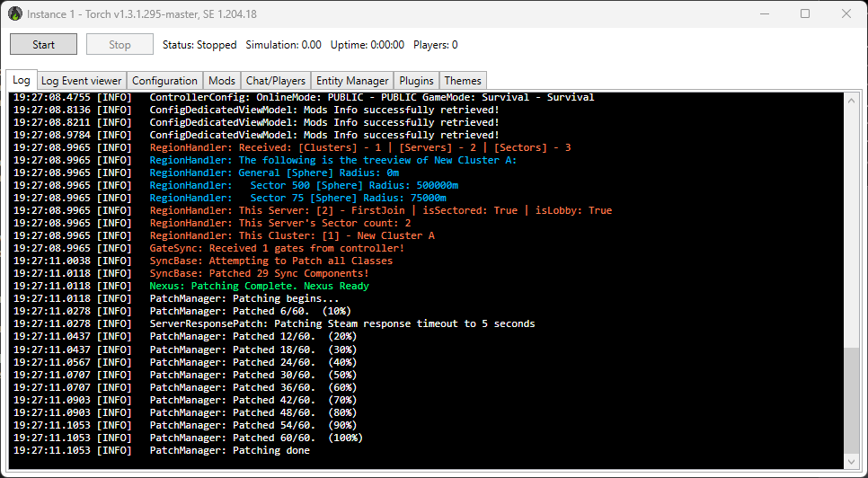Click the log scrollbar thumb
This screenshot has width=868, height=478.
[x=853, y=400]
